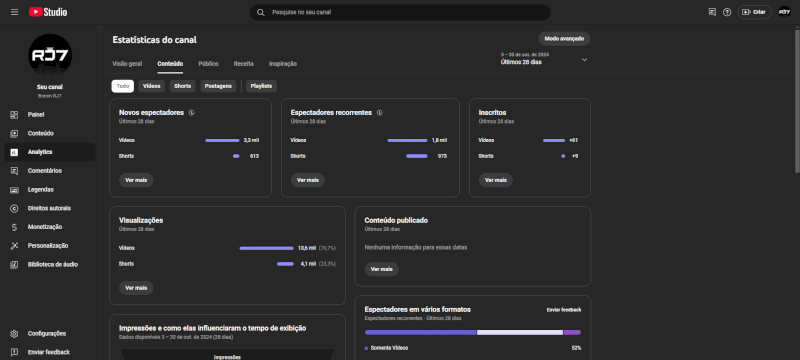
Task: Click the Criar button
Action: (x=754, y=12)
